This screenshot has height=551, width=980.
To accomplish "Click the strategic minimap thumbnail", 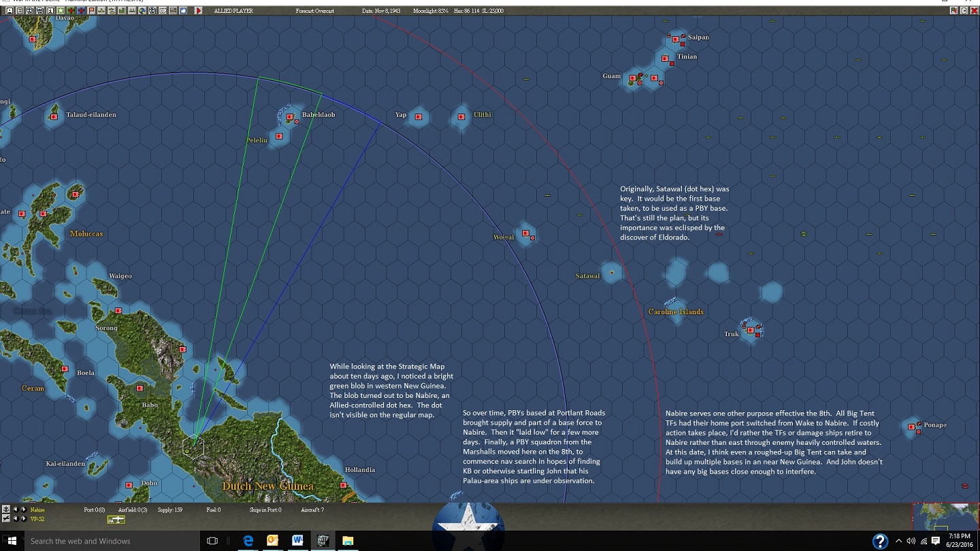I will pyautogui.click(x=946, y=517).
